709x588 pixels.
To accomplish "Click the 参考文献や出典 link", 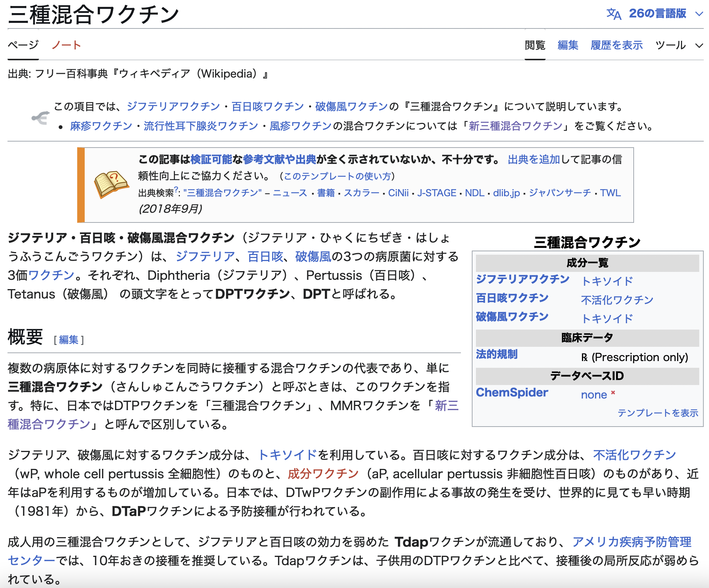I will click(280, 160).
